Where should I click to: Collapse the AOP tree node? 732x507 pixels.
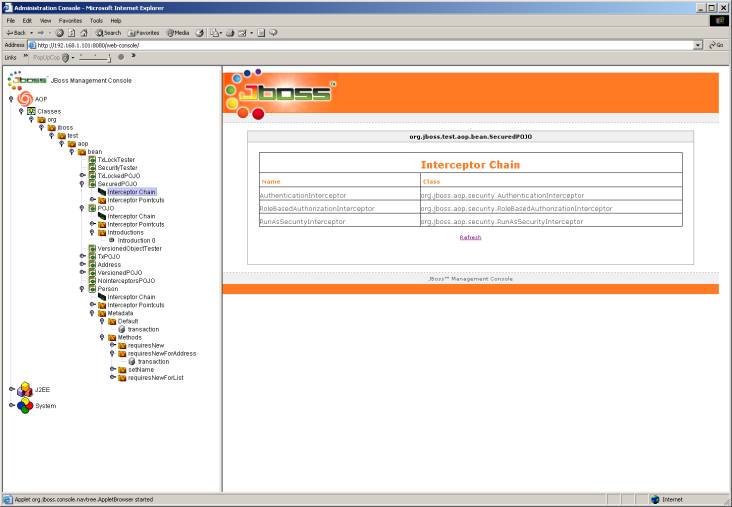(11, 99)
